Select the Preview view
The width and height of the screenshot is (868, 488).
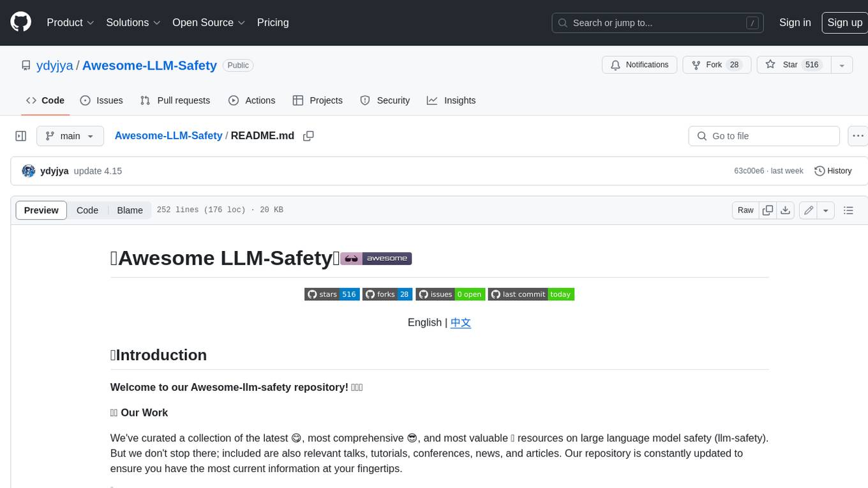click(41, 210)
